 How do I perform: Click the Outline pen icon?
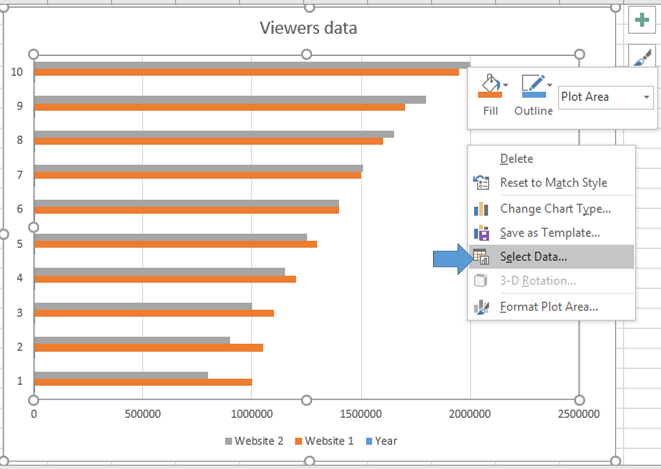531,87
